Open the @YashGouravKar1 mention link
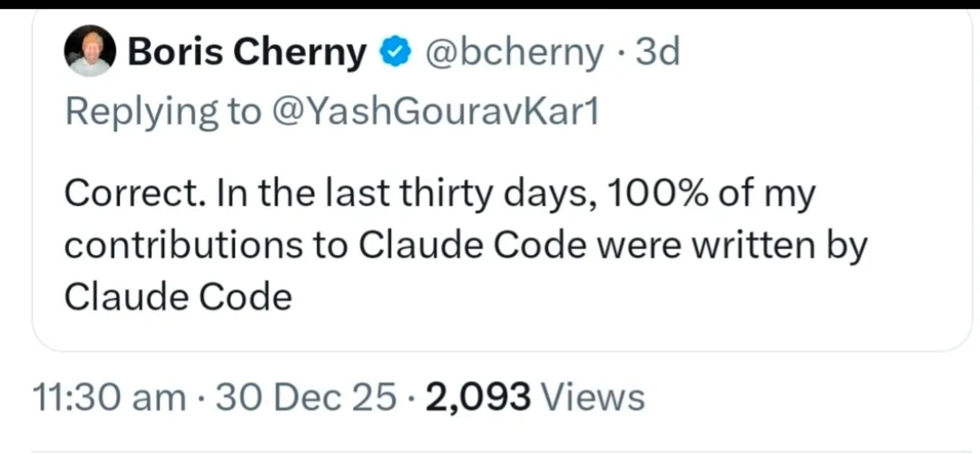980x454 pixels. (x=435, y=112)
